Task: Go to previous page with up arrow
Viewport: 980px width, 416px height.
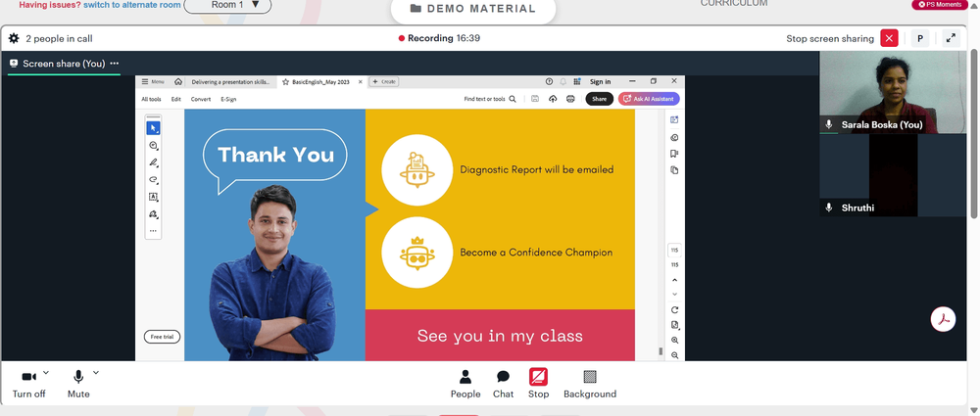Action: pyautogui.click(x=674, y=281)
